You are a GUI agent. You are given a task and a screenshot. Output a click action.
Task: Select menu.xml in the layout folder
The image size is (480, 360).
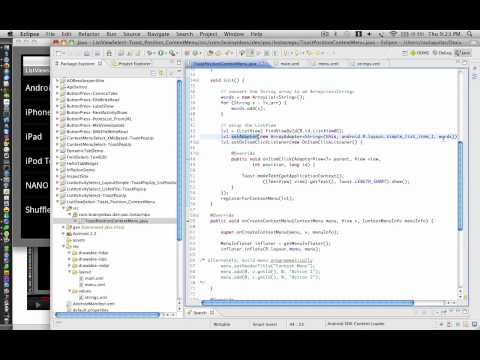click(x=95, y=285)
